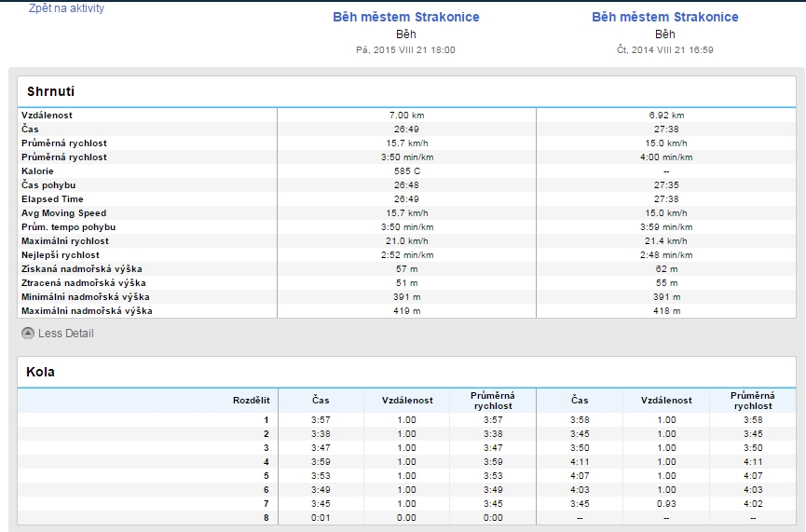This screenshot has height=532, width=806.
Task: Go back via Zpět na aktivity link
Action: tap(66, 8)
